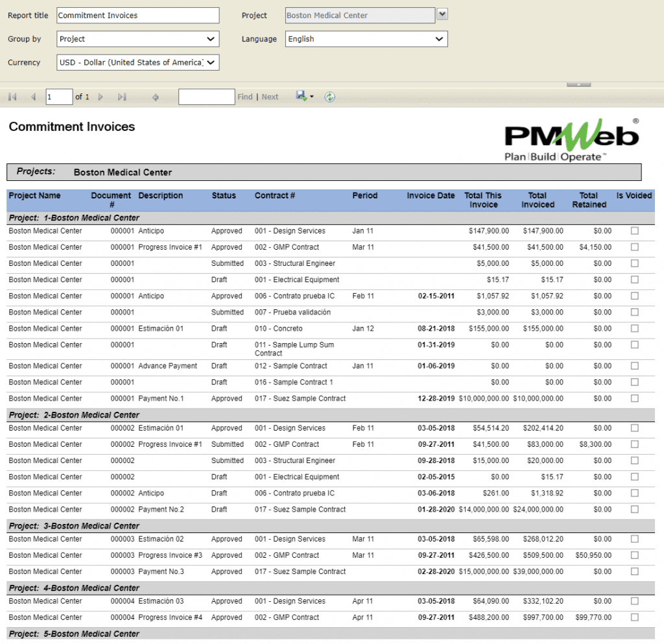Open the Language dropdown
The image size is (664, 644).
[366, 39]
